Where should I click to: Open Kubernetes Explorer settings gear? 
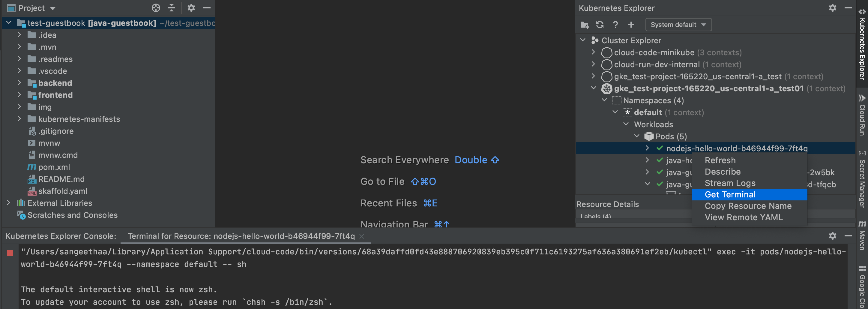point(832,8)
